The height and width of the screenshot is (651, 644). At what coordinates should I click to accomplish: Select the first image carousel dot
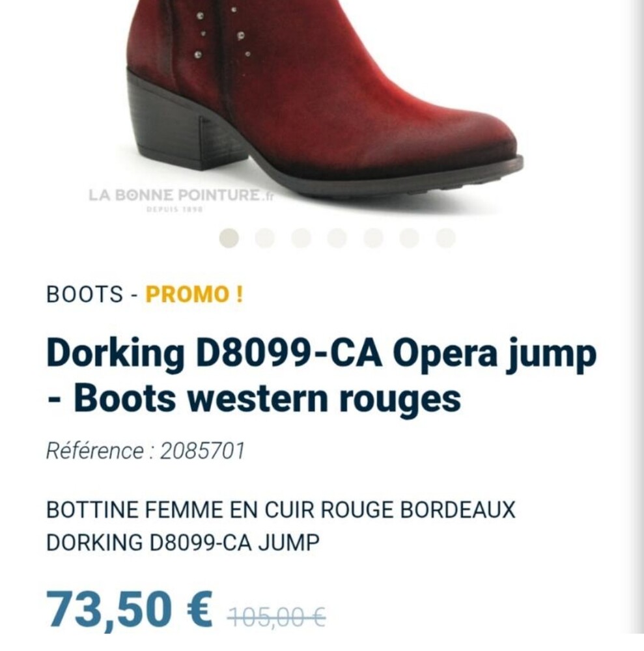pos(229,238)
